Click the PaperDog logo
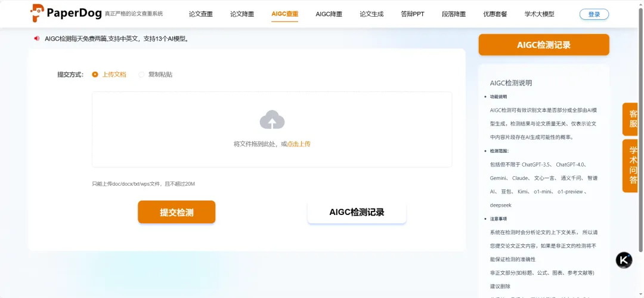The image size is (644, 298). [66, 14]
